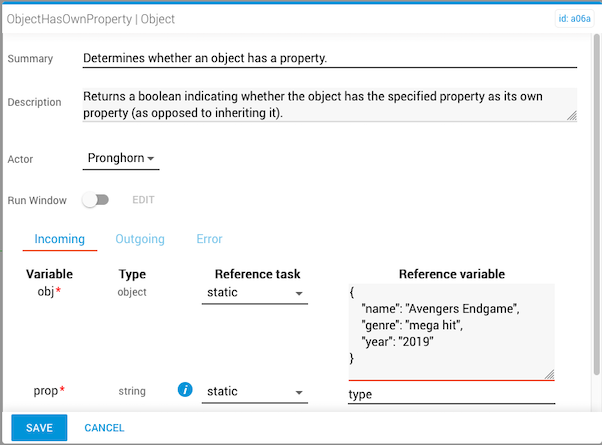Click the CANCEL button
The image size is (602, 445).
(x=104, y=428)
